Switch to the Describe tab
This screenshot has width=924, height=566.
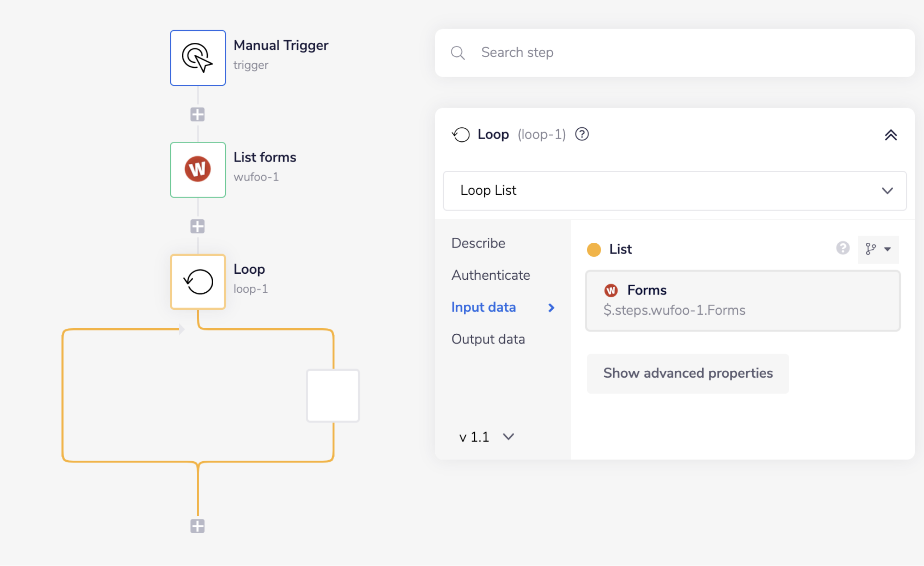478,243
